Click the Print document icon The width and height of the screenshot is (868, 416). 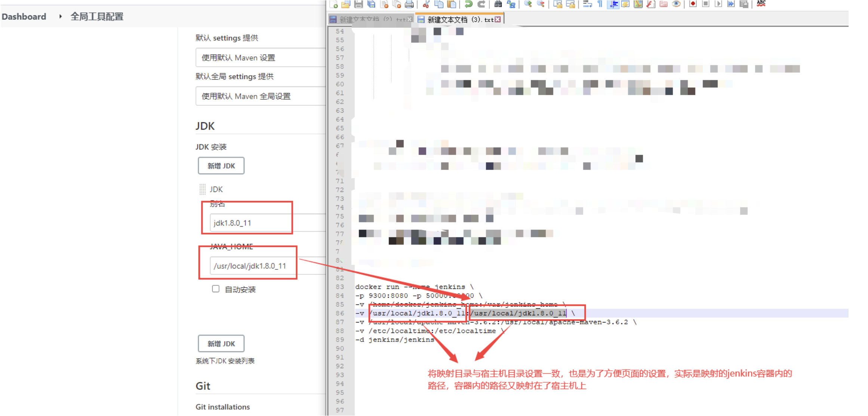pos(409,4)
